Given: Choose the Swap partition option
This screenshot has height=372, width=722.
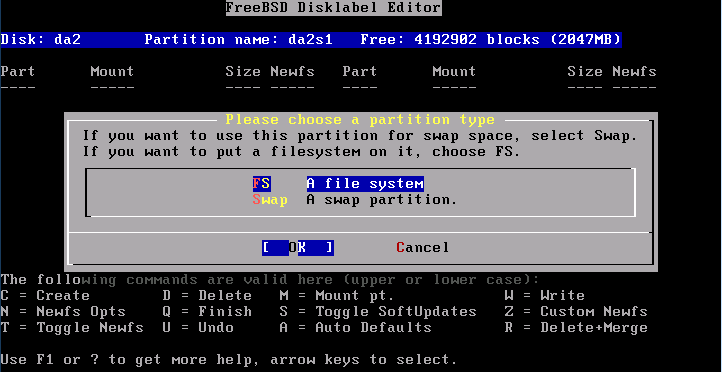Looking at the screenshot, I should pyautogui.click(x=270, y=200).
